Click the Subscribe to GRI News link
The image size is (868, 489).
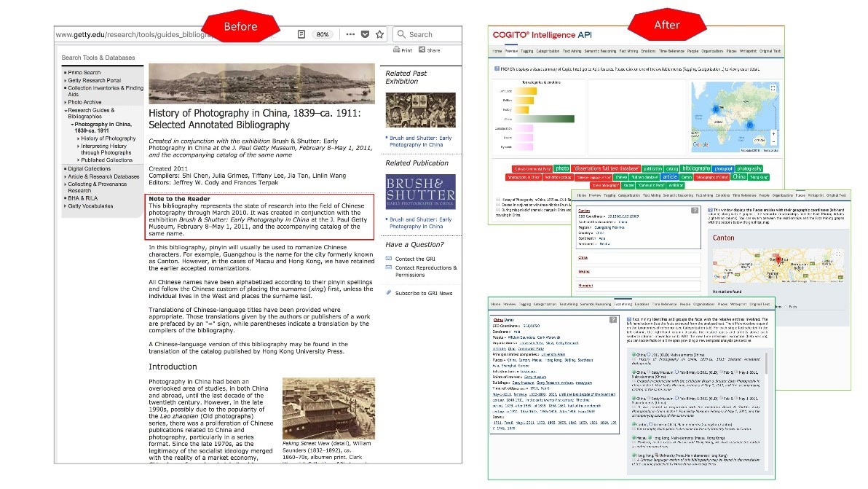click(423, 293)
